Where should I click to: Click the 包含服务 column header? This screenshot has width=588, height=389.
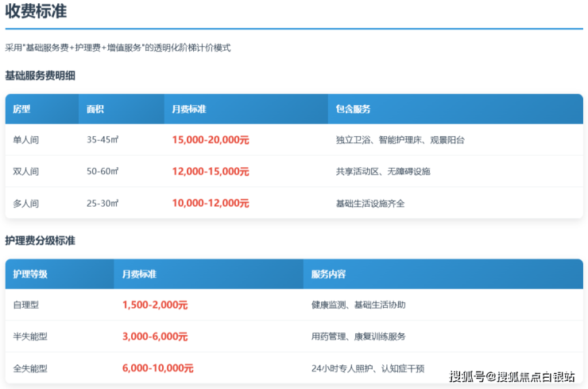pyautogui.click(x=353, y=109)
